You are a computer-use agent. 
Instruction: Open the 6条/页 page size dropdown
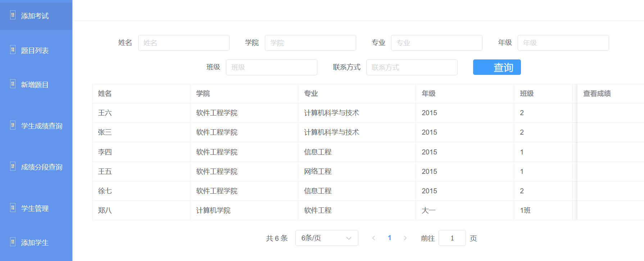pos(327,238)
